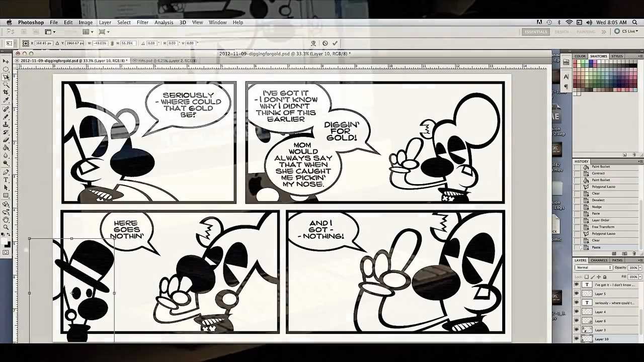Click the Design workspace button

pos(562,32)
